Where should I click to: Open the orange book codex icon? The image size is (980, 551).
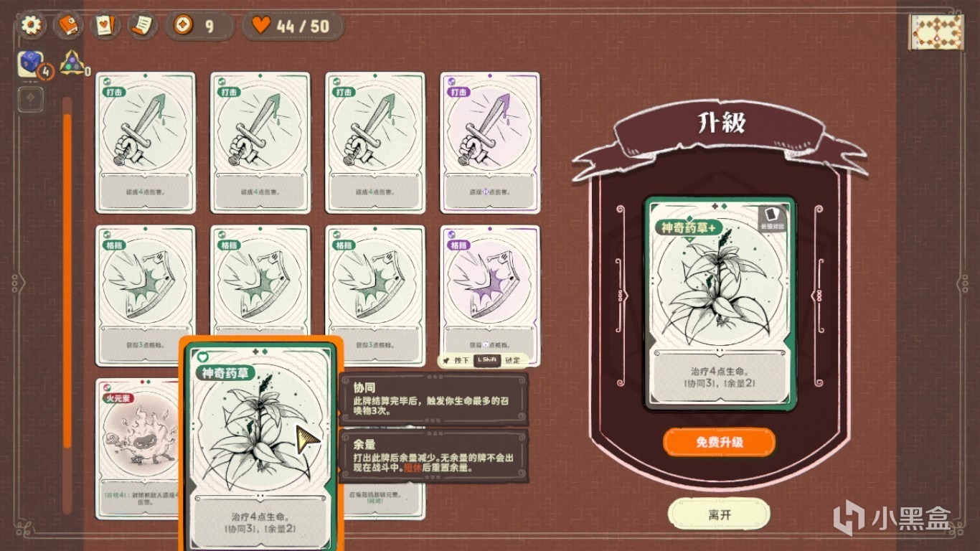coord(69,26)
